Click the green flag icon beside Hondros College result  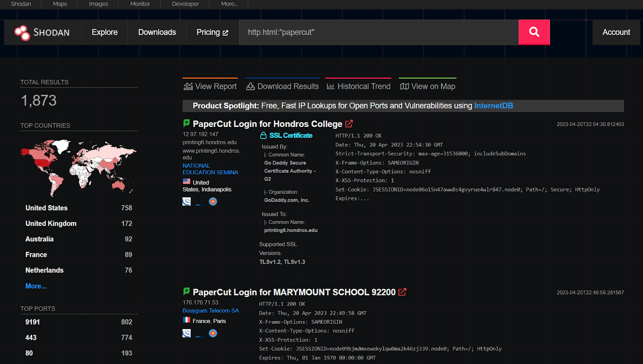pos(186,123)
